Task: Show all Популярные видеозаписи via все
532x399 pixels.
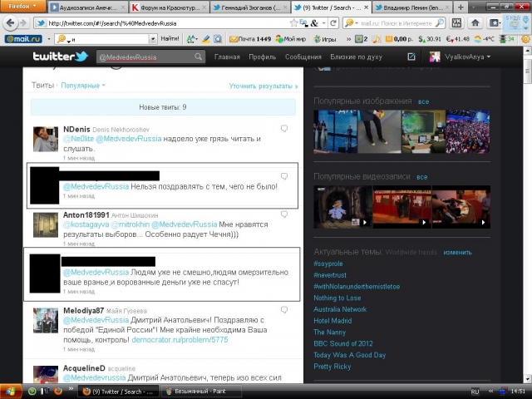Action: [x=422, y=177]
